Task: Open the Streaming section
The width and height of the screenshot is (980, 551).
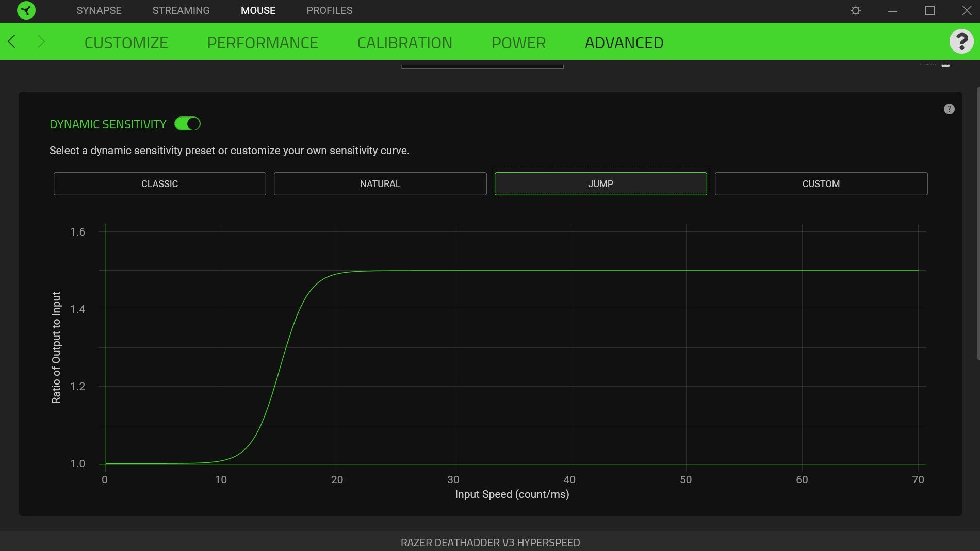Action: click(181, 10)
